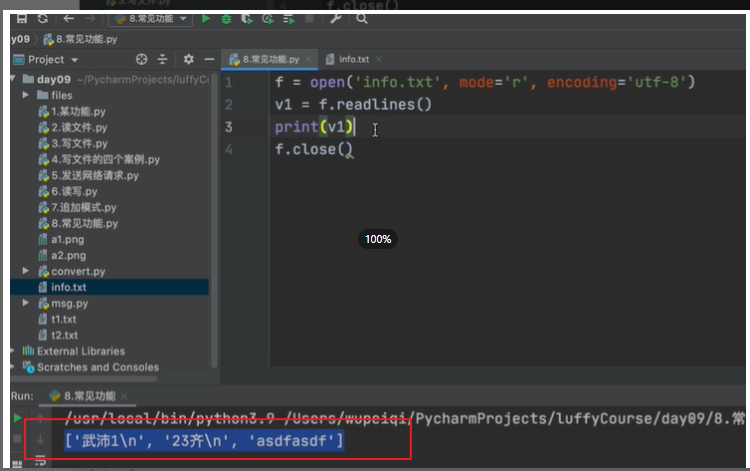This screenshot has width=750, height=471.
Task: Open 2.读文件.py in the project tree
Action: tap(79, 128)
